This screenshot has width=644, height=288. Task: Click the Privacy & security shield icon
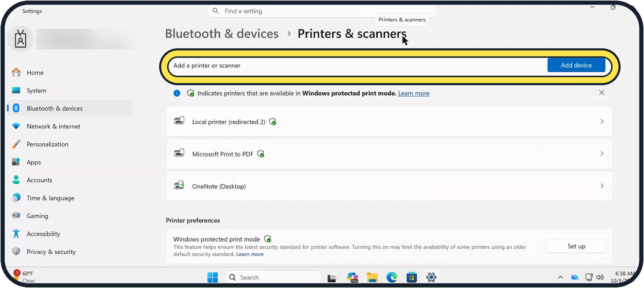pyautogui.click(x=16, y=251)
